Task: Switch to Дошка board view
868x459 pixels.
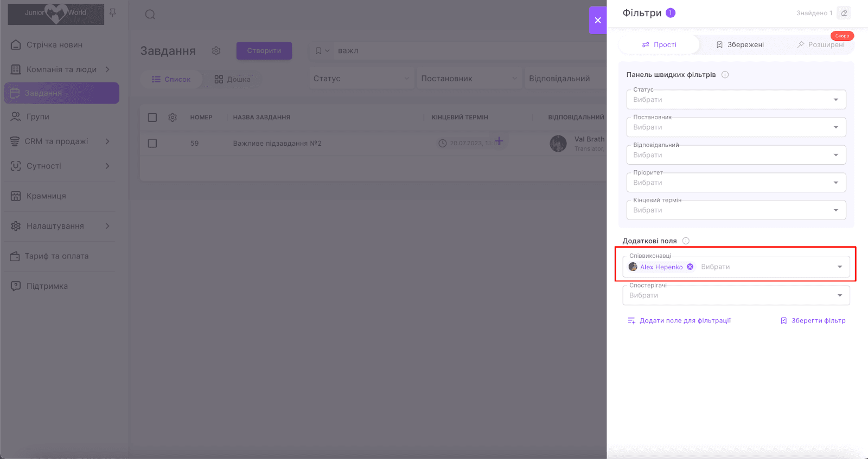Action: tap(232, 79)
